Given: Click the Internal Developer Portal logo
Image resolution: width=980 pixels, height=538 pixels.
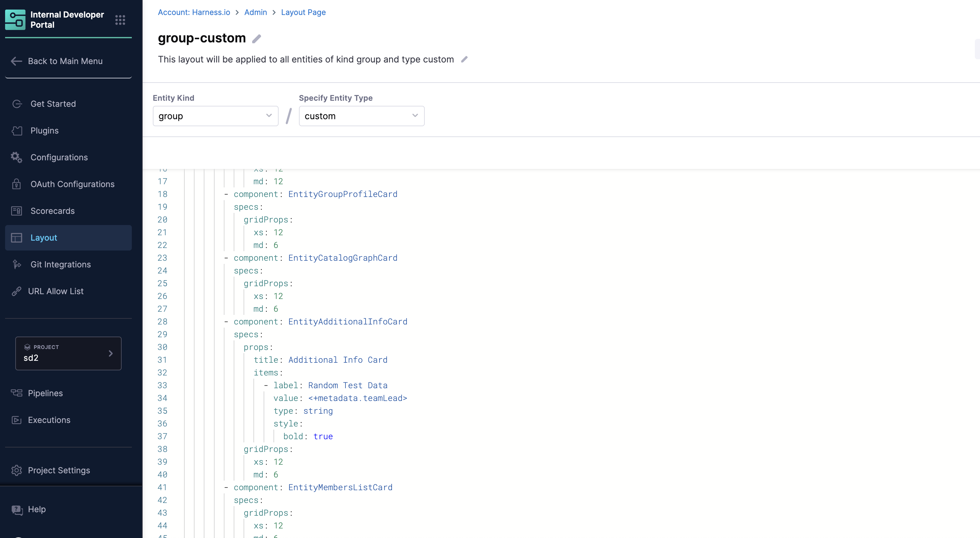Looking at the screenshot, I should tap(15, 20).
